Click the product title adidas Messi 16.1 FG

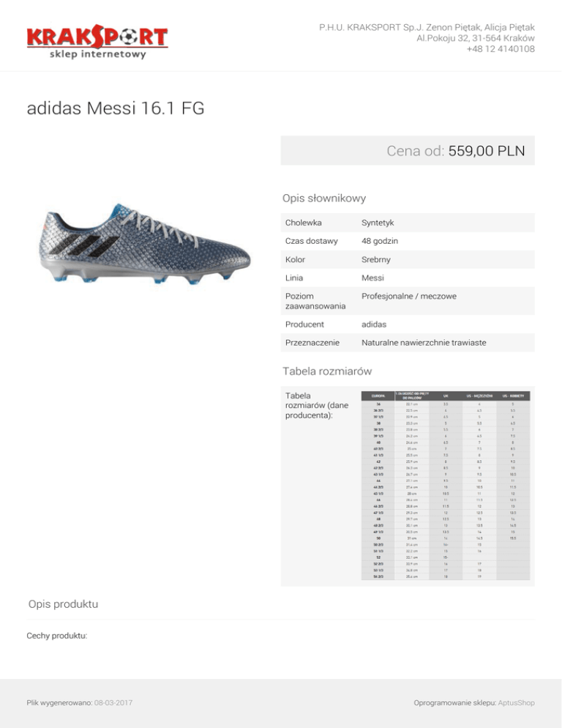pos(116,108)
